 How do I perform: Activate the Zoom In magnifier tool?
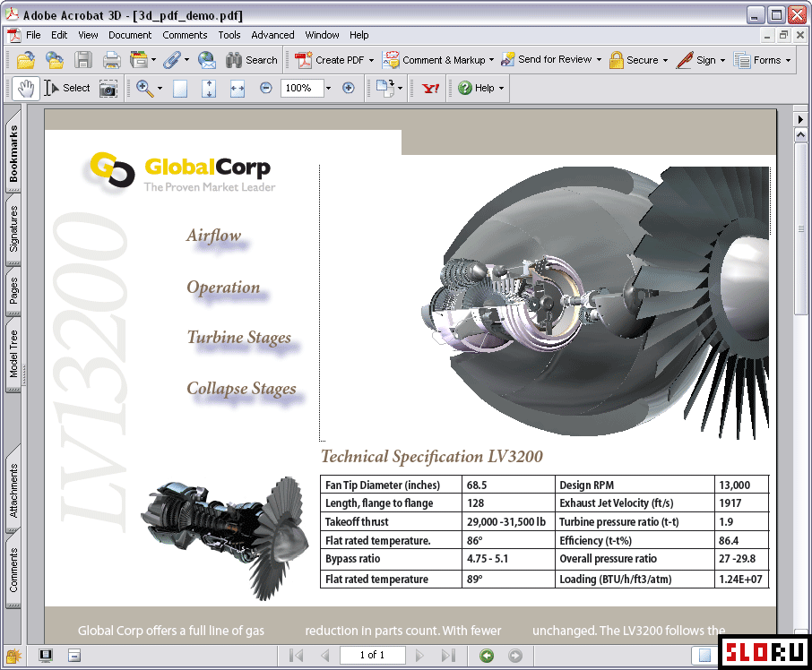pyautogui.click(x=144, y=89)
